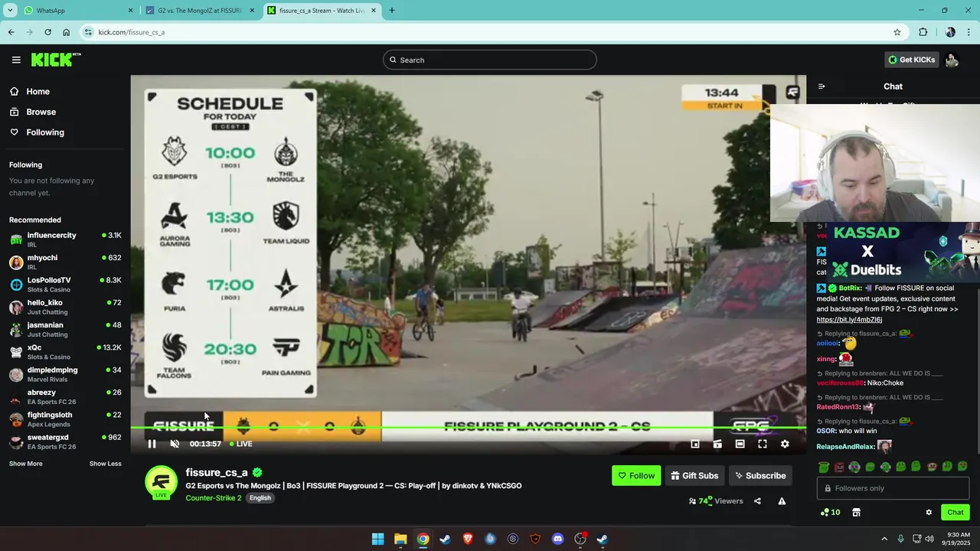The height and width of the screenshot is (551, 980).
Task: Click the address bar URL
Action: 131,32
